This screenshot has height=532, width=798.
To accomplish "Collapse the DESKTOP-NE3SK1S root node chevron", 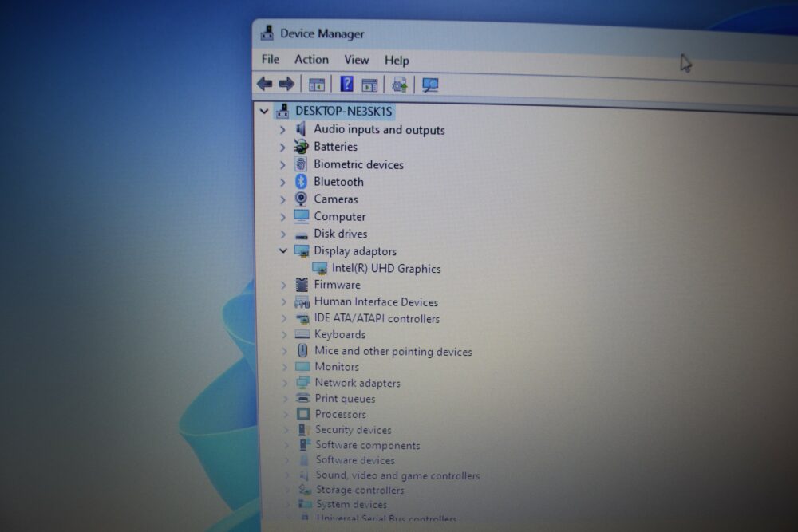I will pyautogui.click(x=263, y=111).
